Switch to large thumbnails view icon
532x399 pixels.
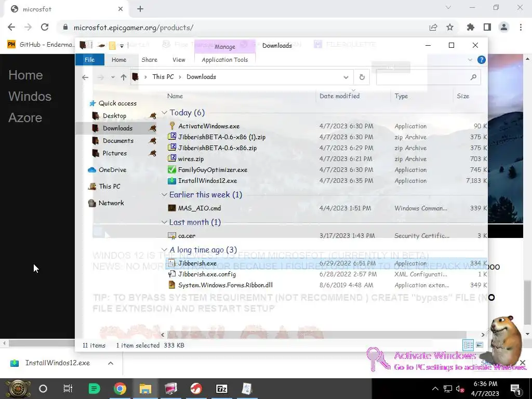click(480, 345)
